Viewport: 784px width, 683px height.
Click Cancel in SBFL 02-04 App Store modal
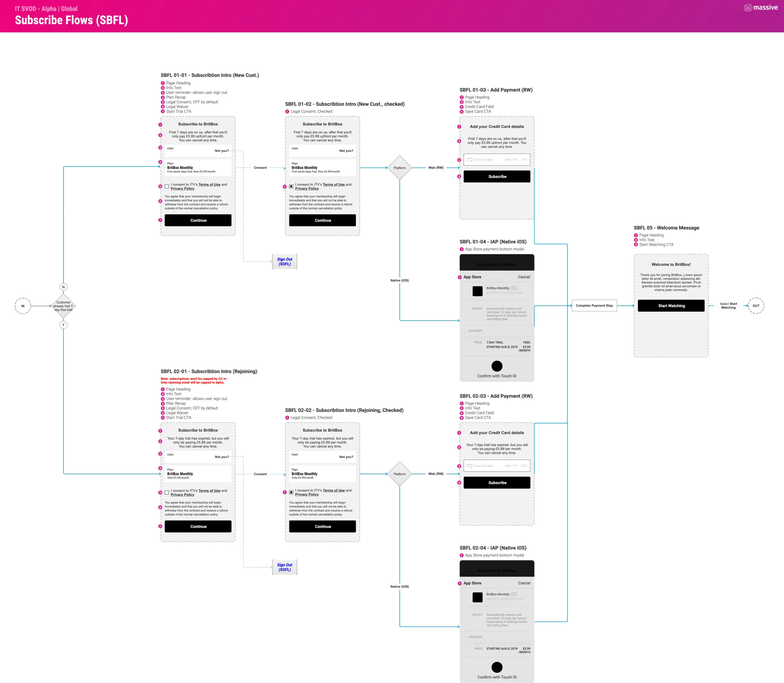524,583
